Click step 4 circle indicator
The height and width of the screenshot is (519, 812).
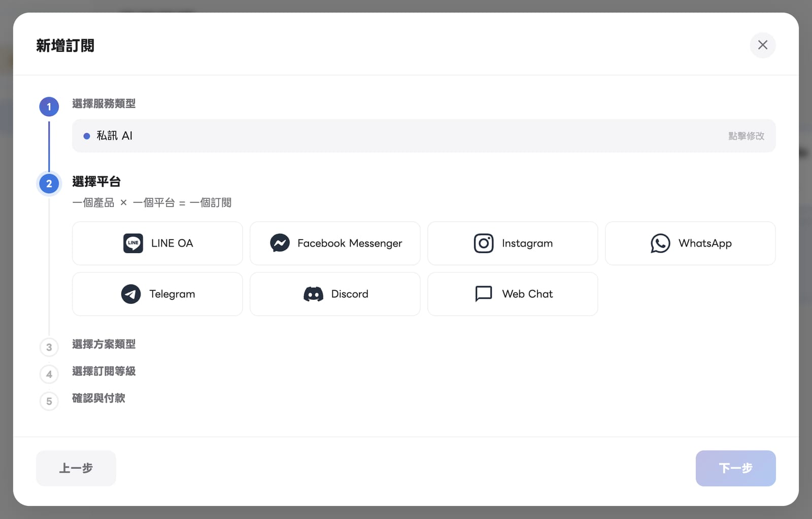click(49, 374)
